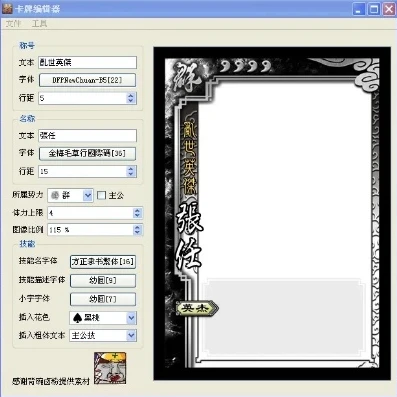
Task: Click the 亂世英傑 title text on the card
Action: click(190, 158)
